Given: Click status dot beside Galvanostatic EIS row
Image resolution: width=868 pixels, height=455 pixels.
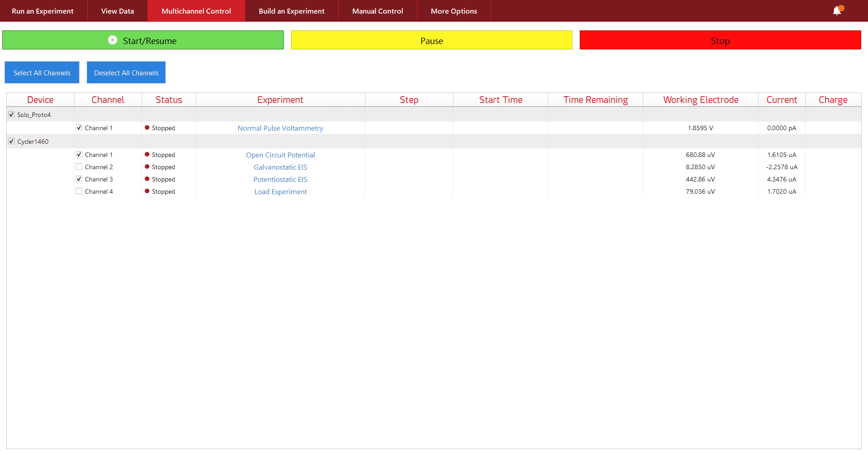Looking at the screenshot, I should [147, 167].
